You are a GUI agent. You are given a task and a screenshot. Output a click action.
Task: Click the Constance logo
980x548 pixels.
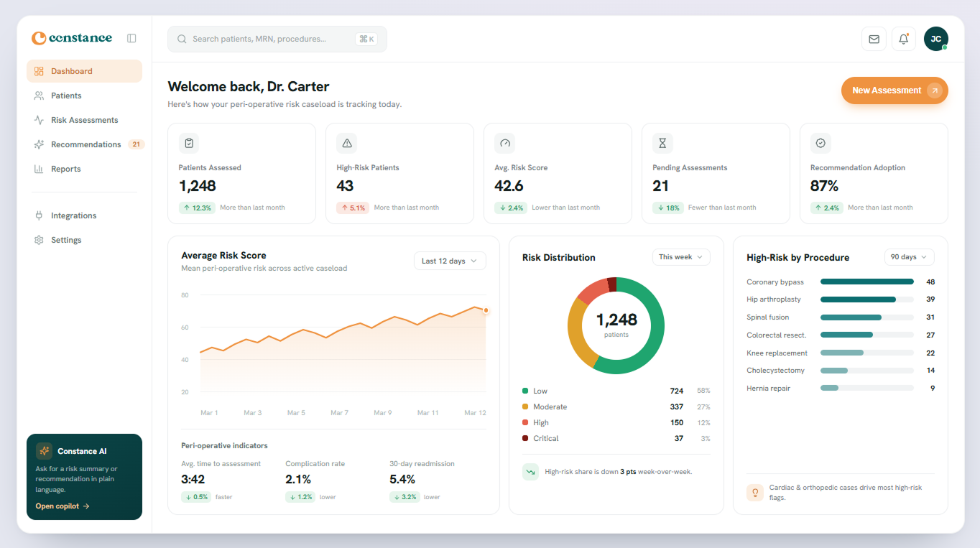click(x=72, y=38)
